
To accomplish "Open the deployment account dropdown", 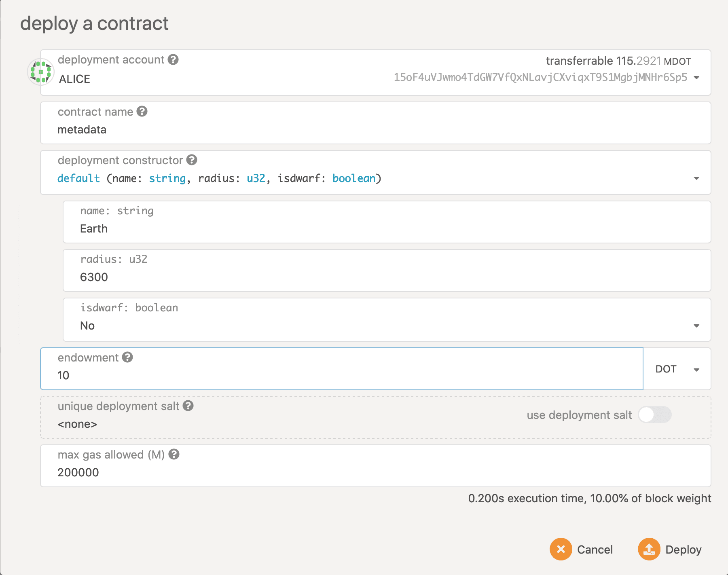I will (696, 77).
